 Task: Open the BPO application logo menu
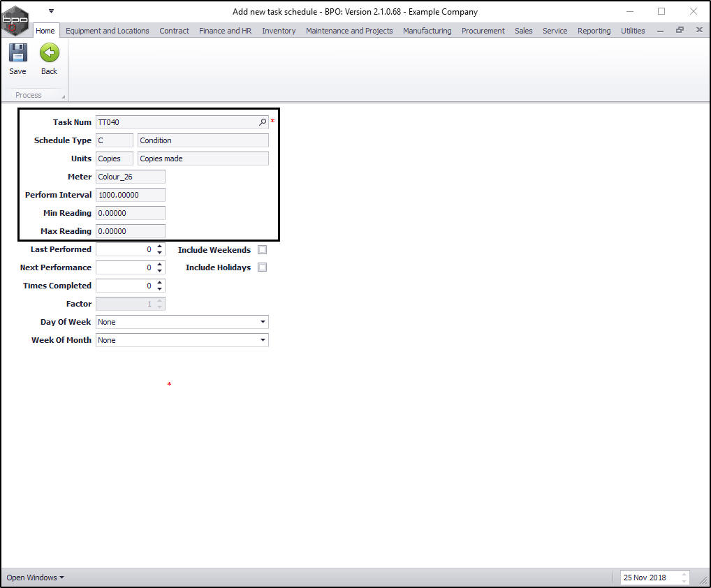click(x=15, y=20)
